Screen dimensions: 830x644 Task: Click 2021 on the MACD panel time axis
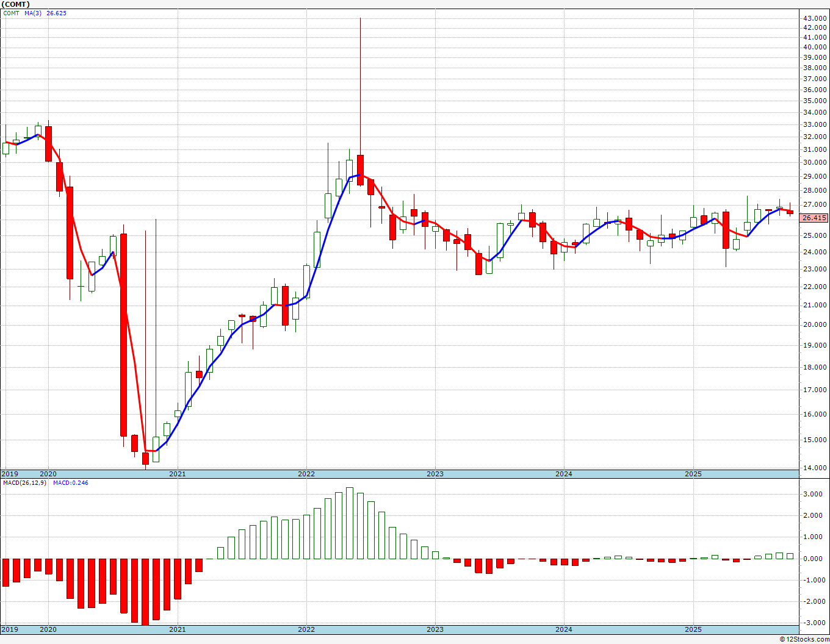pyautogui.click(x=178, y=629)
